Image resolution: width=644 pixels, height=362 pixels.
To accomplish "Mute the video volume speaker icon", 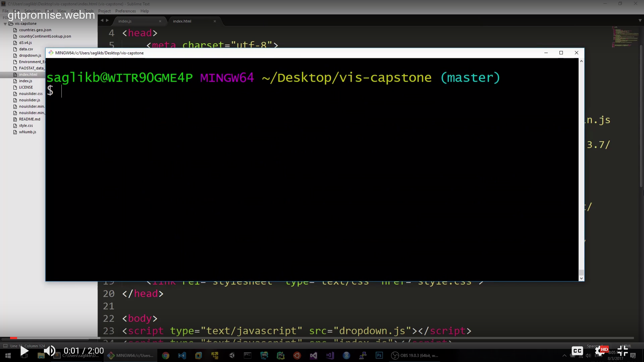I will click(50, 351).
